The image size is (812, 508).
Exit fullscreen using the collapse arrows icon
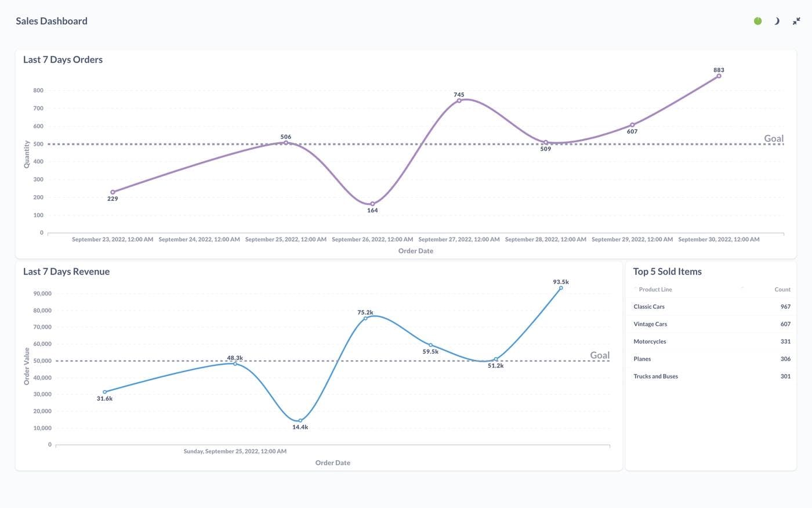796,21
